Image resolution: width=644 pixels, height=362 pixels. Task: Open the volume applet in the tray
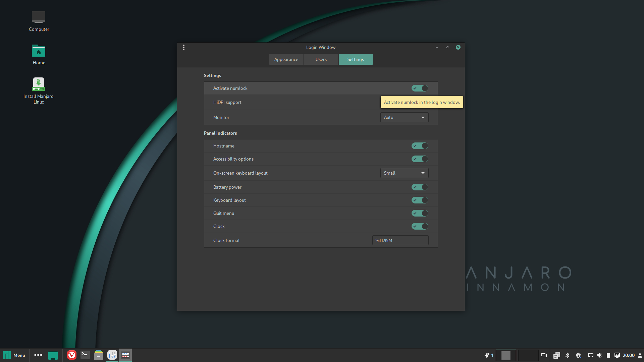(x=600, y=355)
